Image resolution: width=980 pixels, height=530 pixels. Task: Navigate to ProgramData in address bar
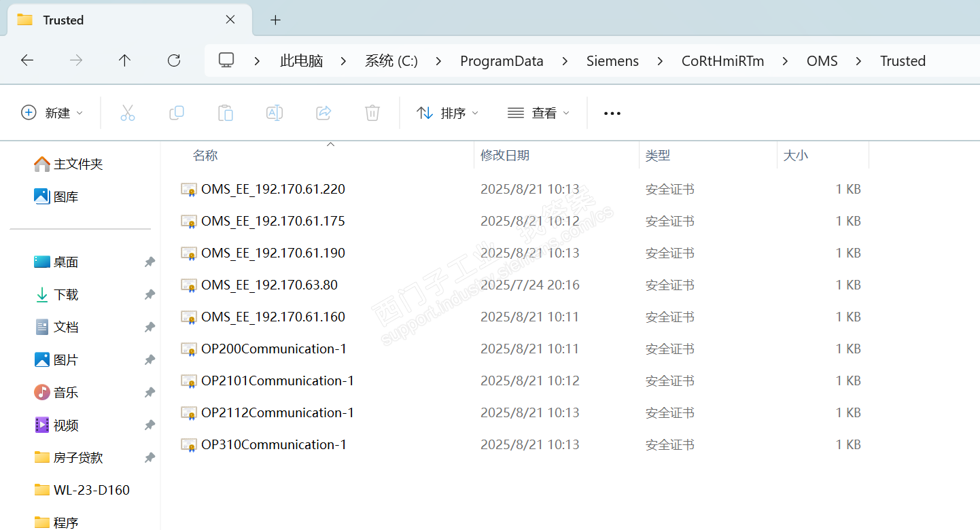pyautogui.click(x=502, y=61)
